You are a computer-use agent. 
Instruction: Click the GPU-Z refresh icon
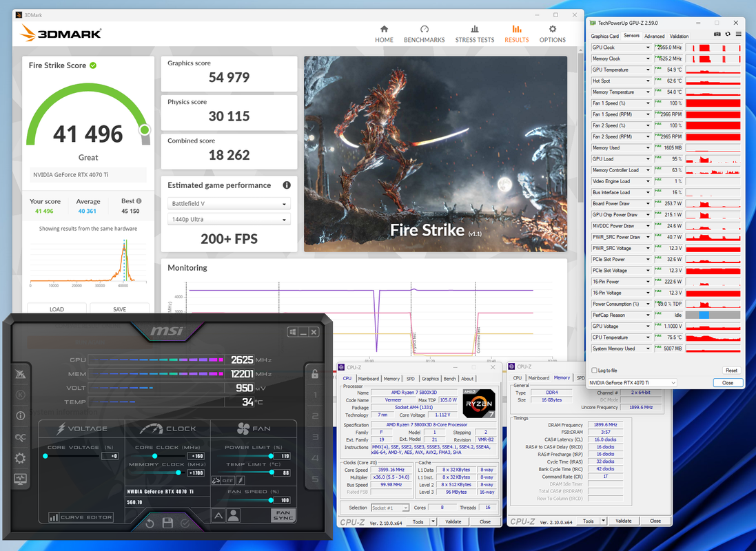click(728, 34)
